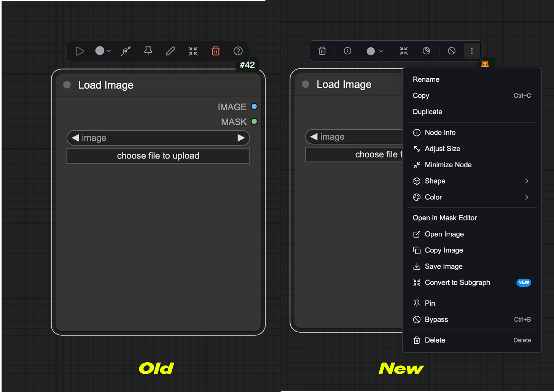
Task: Click the pushpin icon in Old toolbar
Action: pos(148,51)
